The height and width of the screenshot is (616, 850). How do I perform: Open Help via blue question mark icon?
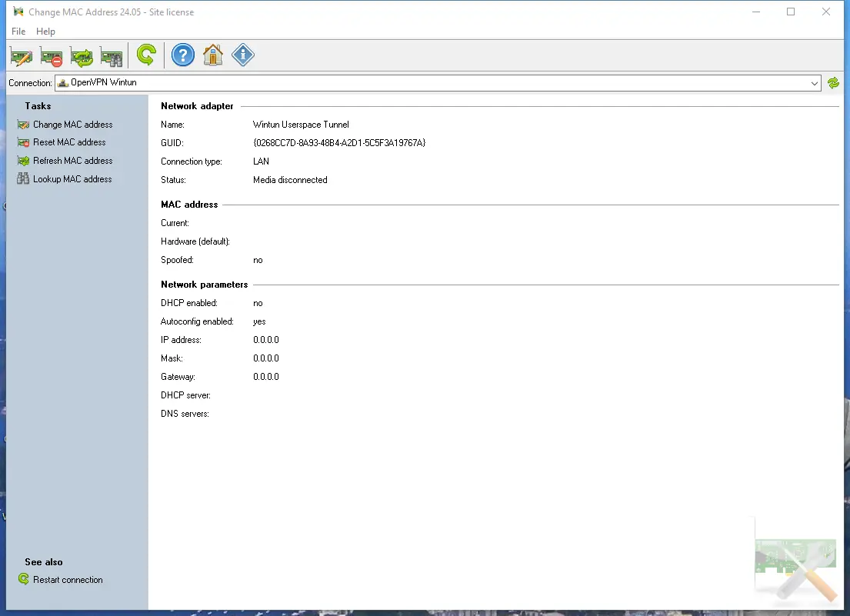point(182,55)
